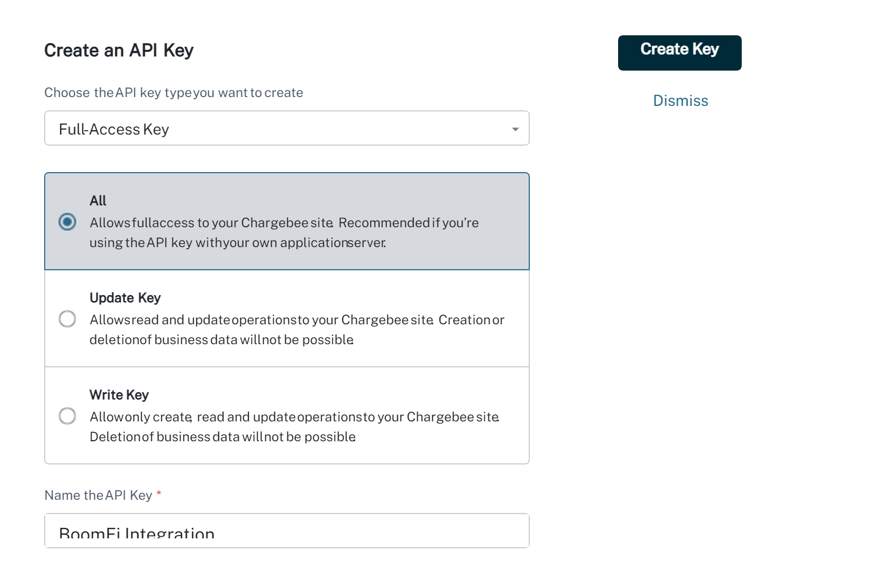This screenshot has width=883, height=588.
Task: Open the API key type dropdown
Action: [x=287, y=128]
